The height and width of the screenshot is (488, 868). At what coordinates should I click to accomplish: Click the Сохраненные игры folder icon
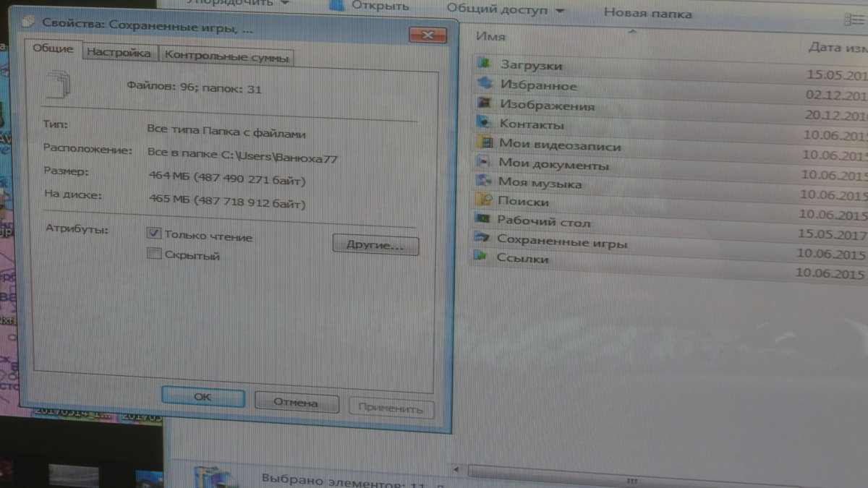[x=482, y=237]
